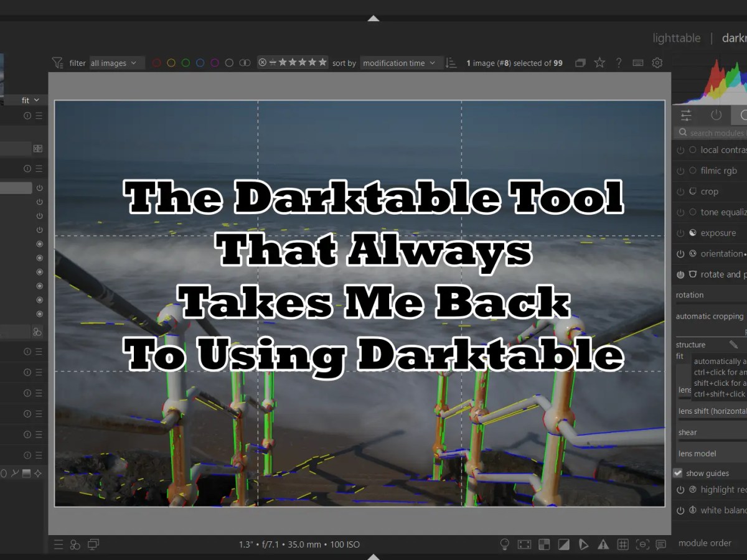The image size is (747, 560).
Task: Reverse the sort order direction
Action: 452,63
